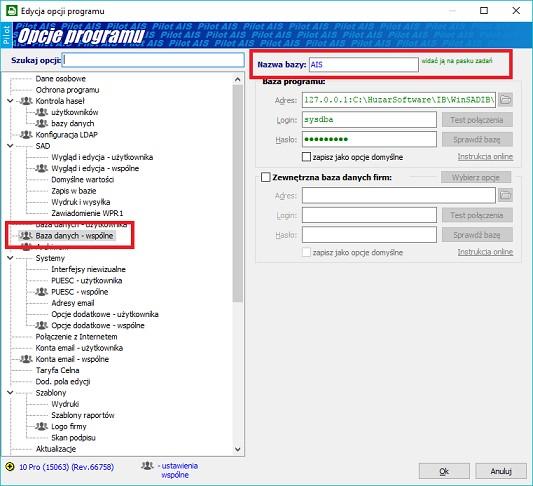The width and height of the screenshot is (533, 486).
Task: Click browse folder icon for Zewnętrzna baza address
Action: tap(505, 195)
